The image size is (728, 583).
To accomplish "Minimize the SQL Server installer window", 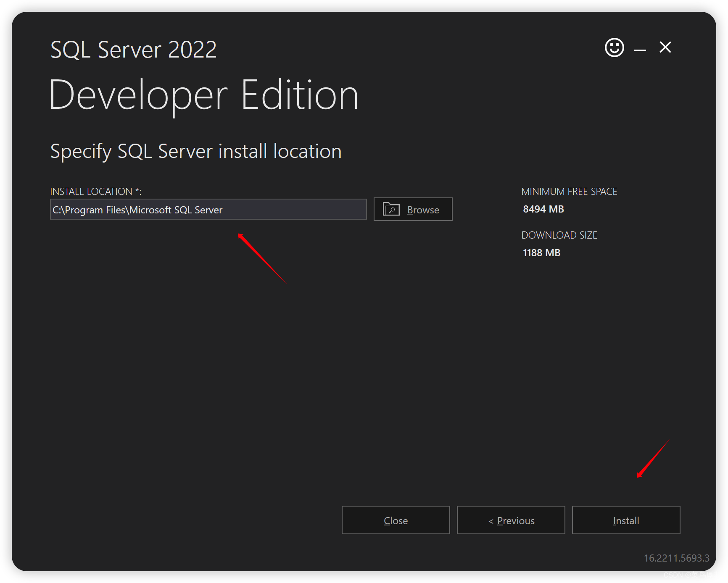I will pyautogui.click(x=640, y=50).
